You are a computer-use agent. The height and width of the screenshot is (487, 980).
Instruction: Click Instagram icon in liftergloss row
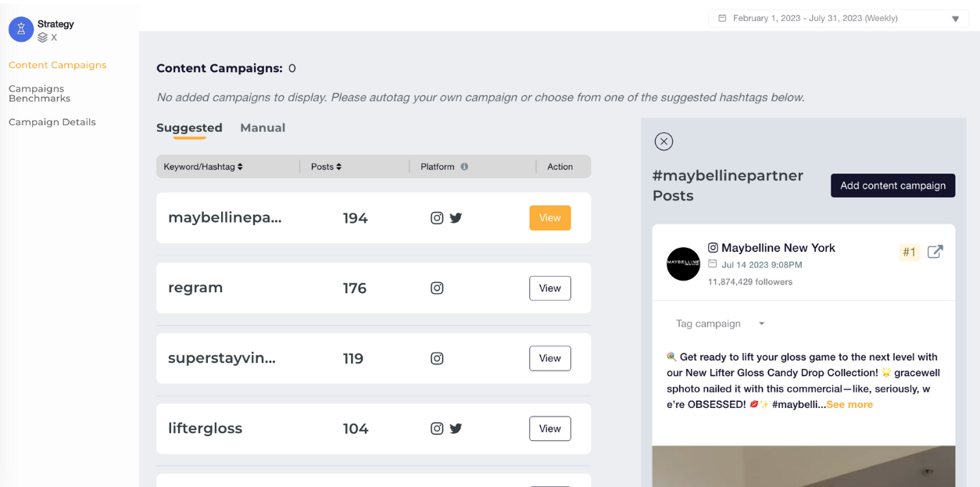437,428
